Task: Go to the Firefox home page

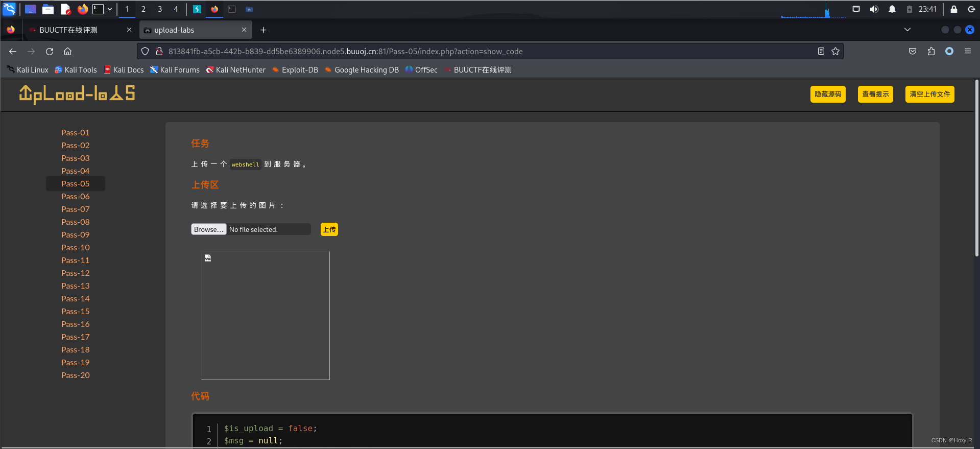Action: (67, 51)
